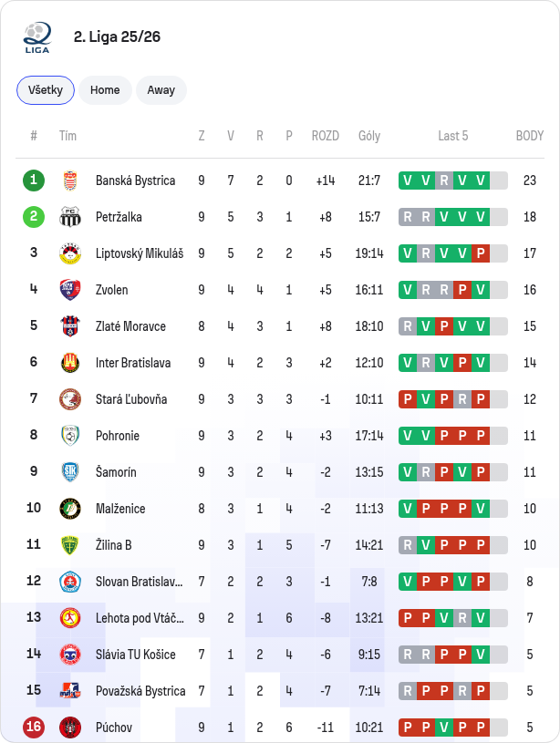The height and width of the screenshot is (743, 560).
Task: Click the Góly column header
Action: point(369,136)
